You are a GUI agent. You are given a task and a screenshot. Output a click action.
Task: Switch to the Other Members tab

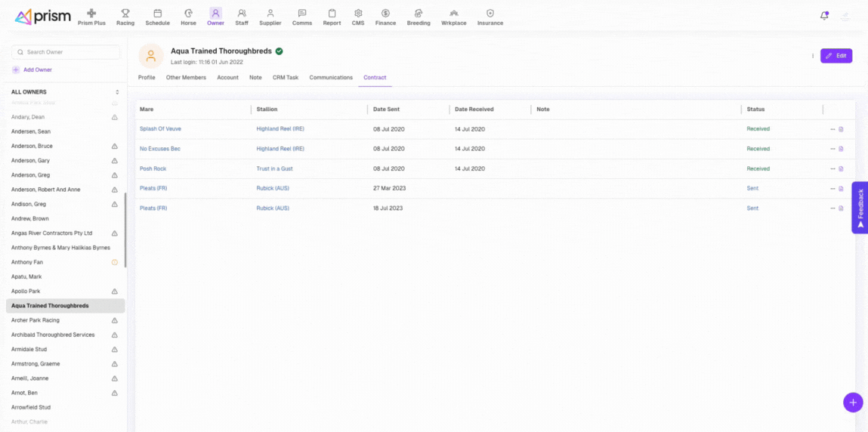click(186, 78)
